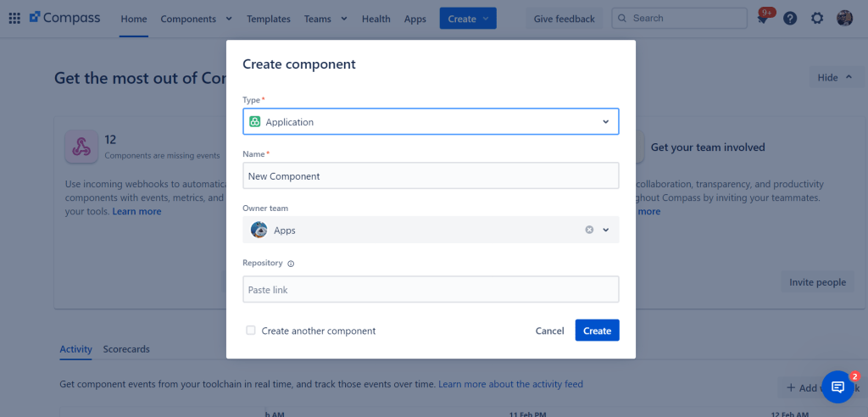Open the notifications bell icon
The image size is (868, 417).
764,18
